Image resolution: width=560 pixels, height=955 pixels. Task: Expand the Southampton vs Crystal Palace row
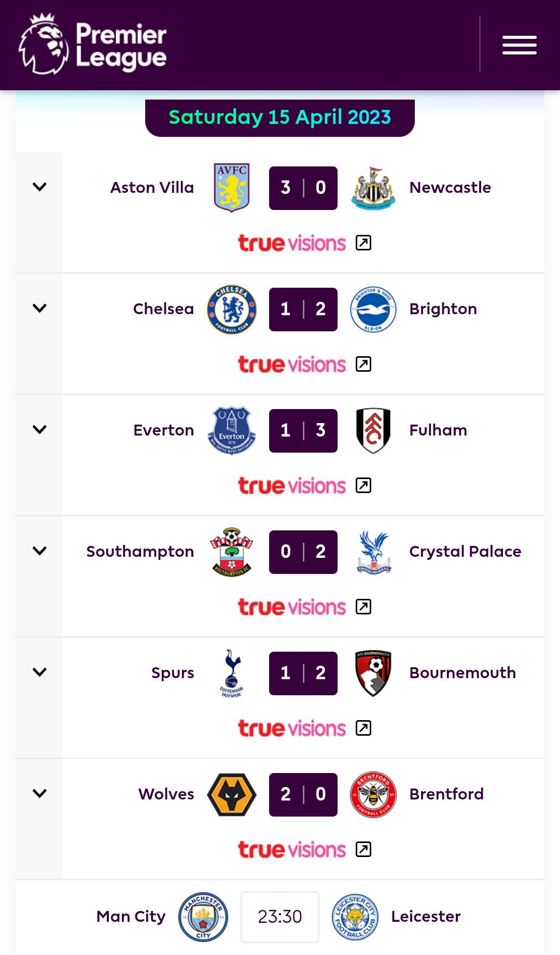point(39,551)
